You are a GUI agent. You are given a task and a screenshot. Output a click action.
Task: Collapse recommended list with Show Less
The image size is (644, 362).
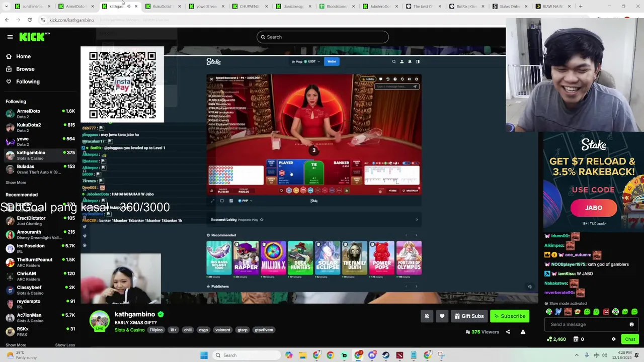(65, 345)
